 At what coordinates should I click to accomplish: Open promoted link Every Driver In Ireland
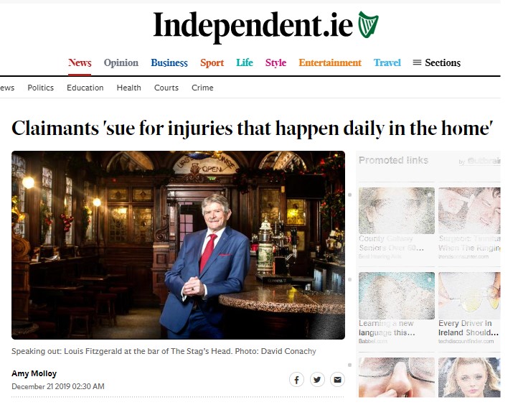tap(469, 308)
